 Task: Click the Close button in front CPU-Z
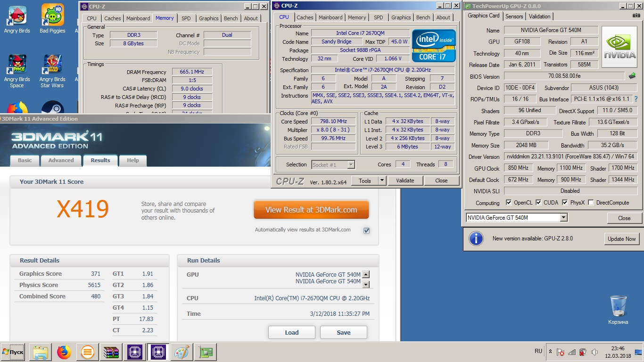click(x=441, y=181)
